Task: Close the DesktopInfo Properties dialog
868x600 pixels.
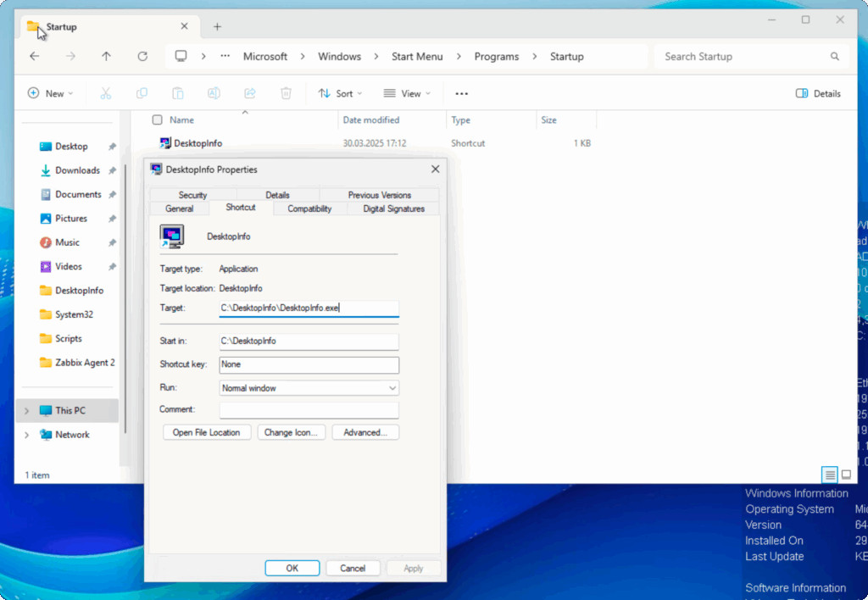Action: pyautogui.click(x=435, y=169)
